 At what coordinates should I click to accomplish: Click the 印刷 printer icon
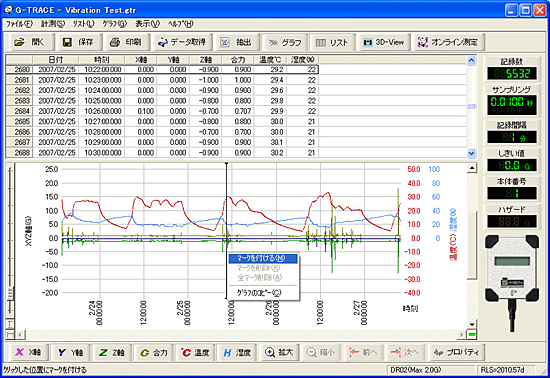[x=115, y=42]
